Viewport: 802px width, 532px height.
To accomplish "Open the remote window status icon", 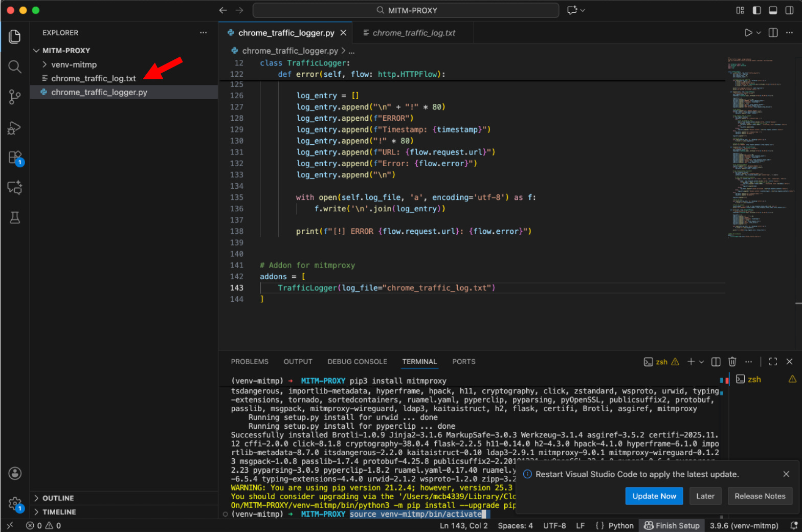I will click(10, 525).
